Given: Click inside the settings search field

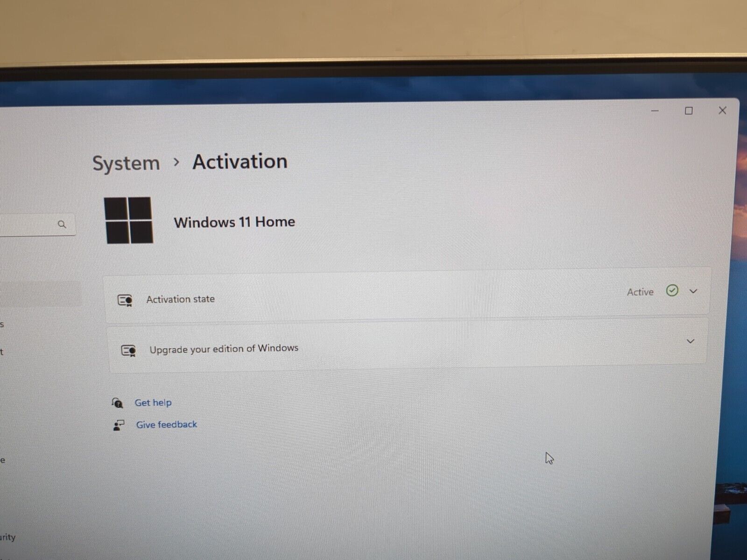Looking at the screenshot, I should pos(33,225).
